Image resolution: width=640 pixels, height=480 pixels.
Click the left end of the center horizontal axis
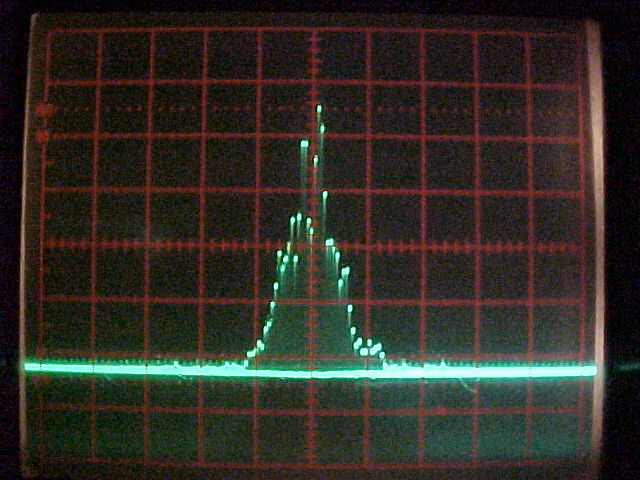tap(44, 244)
